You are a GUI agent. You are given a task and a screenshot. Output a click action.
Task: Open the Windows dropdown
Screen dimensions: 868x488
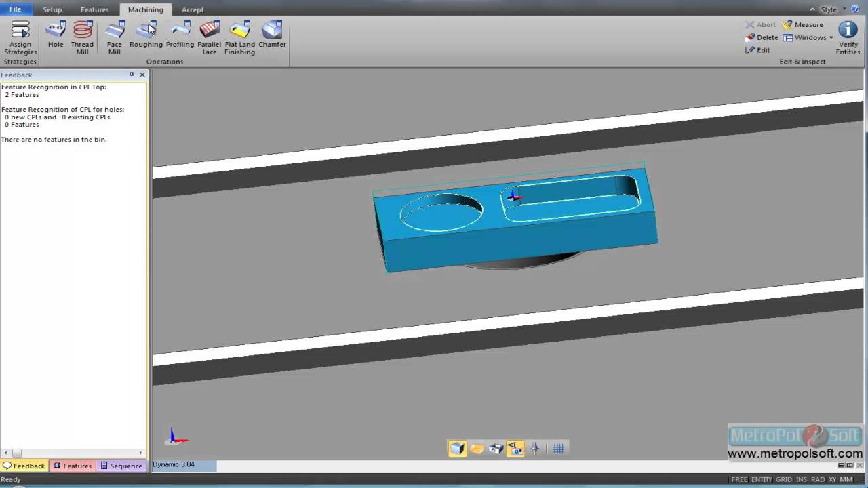[x=808, y=37]
